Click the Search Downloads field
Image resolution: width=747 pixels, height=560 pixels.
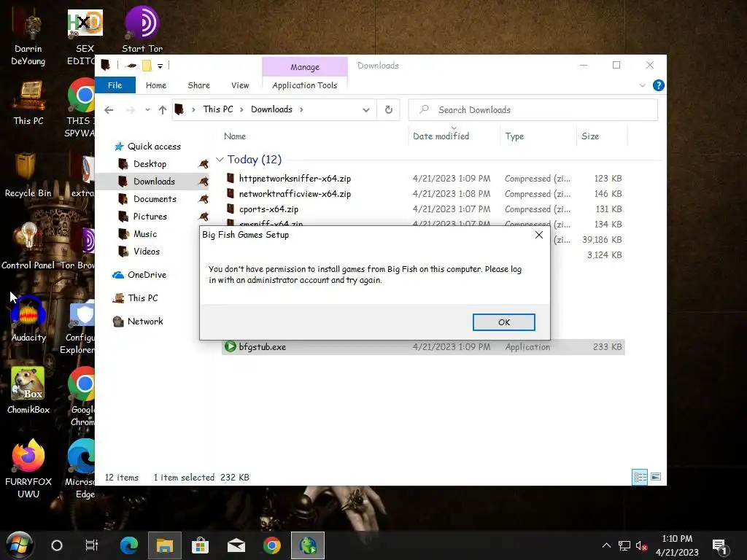533,110
